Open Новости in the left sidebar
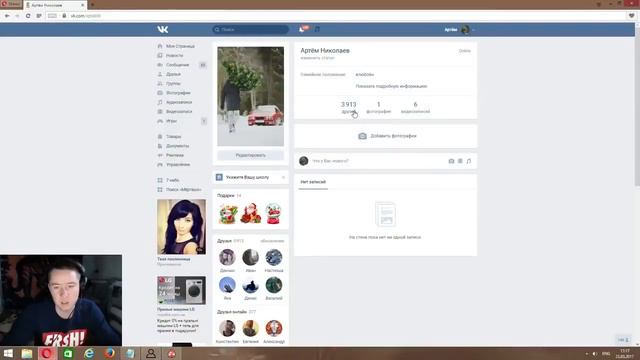This screenshot has height=360, width=640. click(x=174, y=56)
